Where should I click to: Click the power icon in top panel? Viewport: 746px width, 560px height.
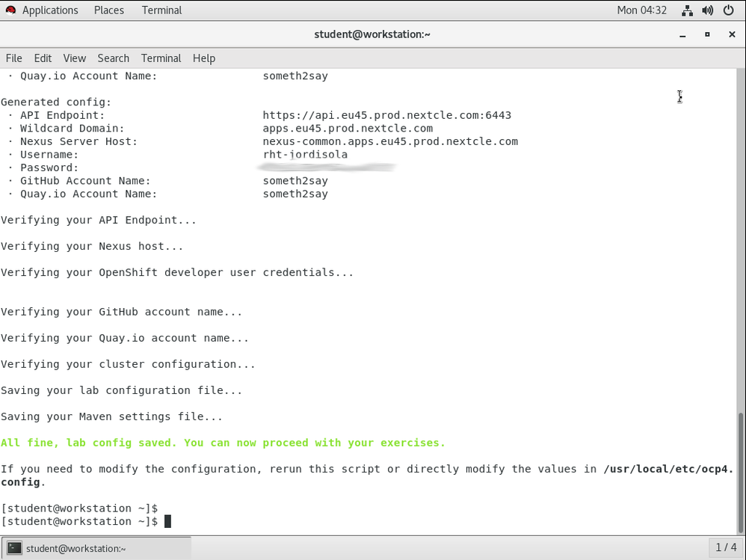point(729,10)
